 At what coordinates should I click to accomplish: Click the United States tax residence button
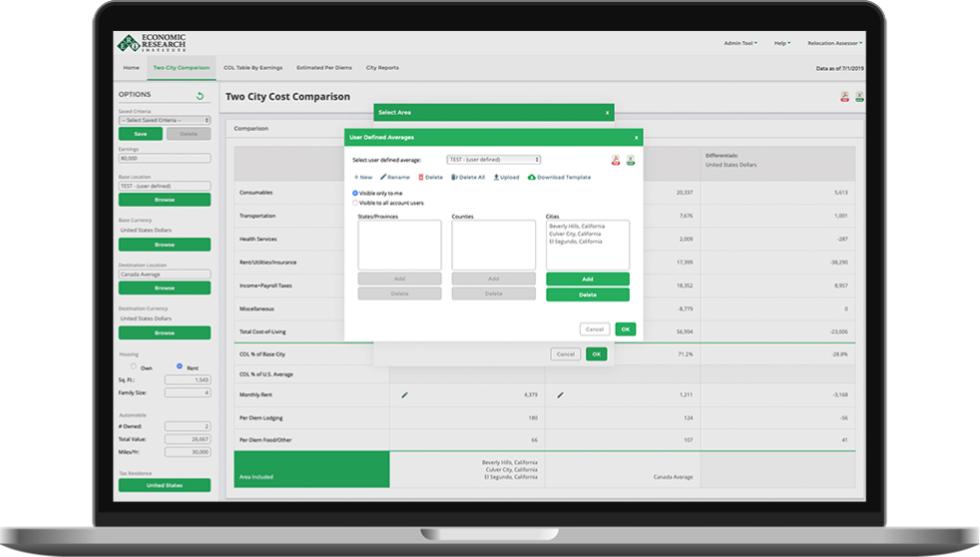coord(164,485)
